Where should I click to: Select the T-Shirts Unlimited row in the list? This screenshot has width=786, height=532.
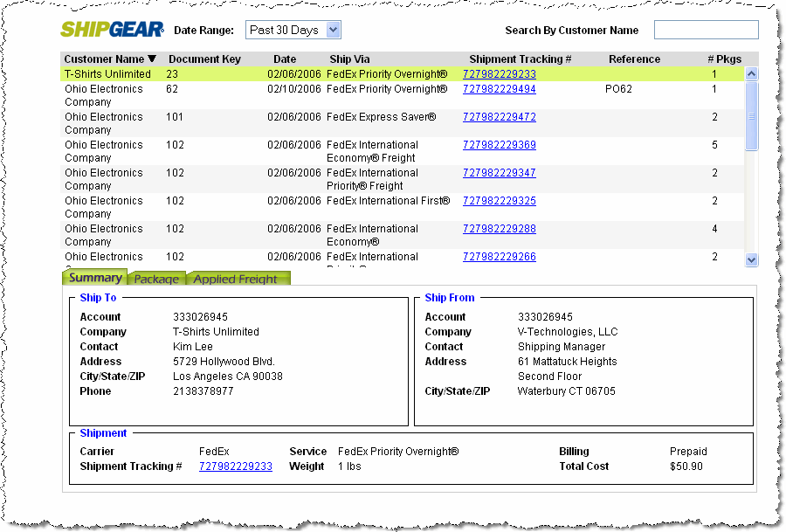(x=402, y=74)
